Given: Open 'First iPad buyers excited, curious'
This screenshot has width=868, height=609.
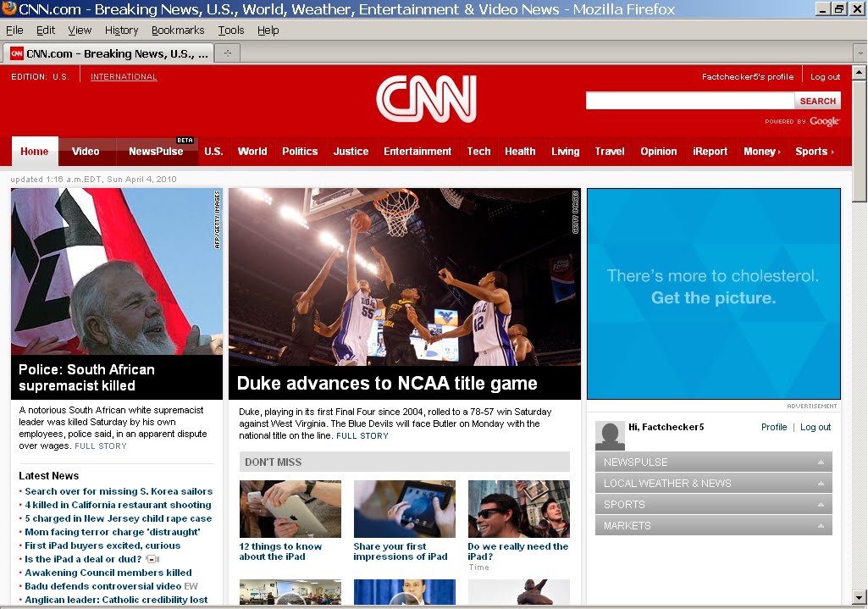Looking at the screenshot, I should click(x=102, y=545).
